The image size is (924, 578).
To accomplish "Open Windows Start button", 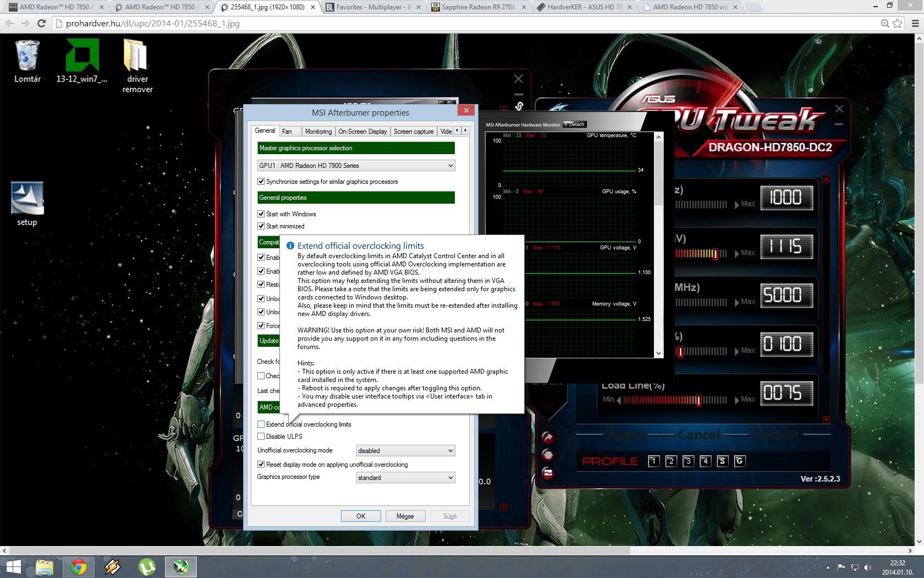I will (x=14, y=567).
